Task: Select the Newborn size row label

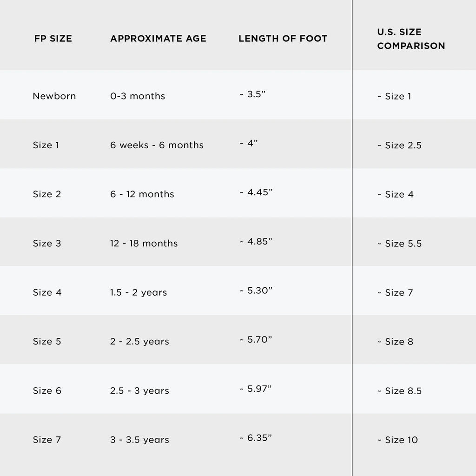Action: tap(54, 96)
